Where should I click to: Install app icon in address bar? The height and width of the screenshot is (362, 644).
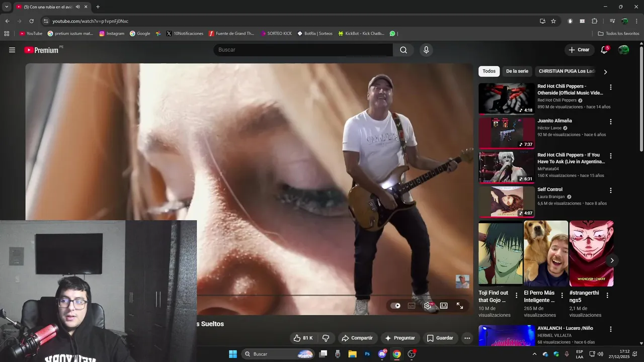[542, 21]
